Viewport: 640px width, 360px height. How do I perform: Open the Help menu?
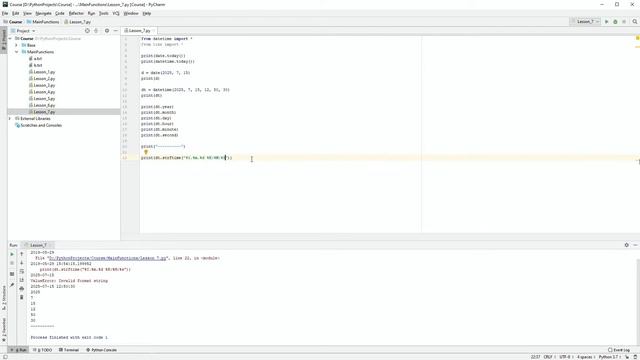tap(147, 13)
